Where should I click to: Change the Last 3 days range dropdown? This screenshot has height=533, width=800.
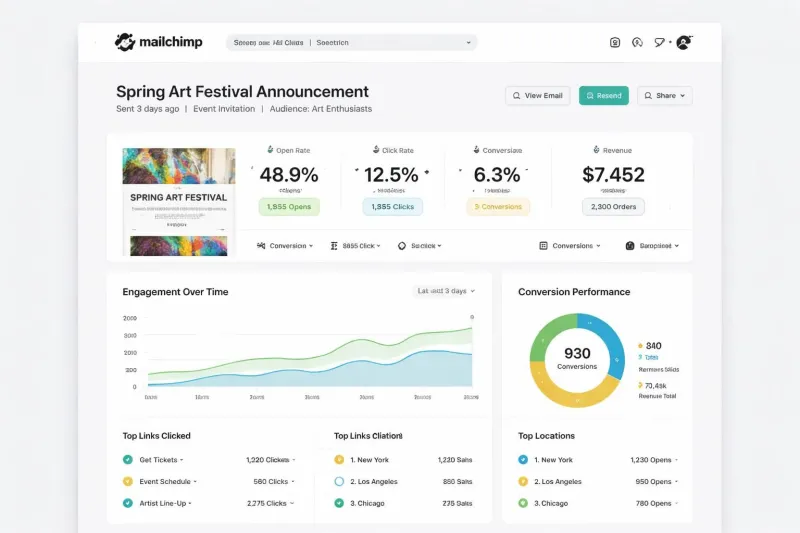(x=445, y=291)
